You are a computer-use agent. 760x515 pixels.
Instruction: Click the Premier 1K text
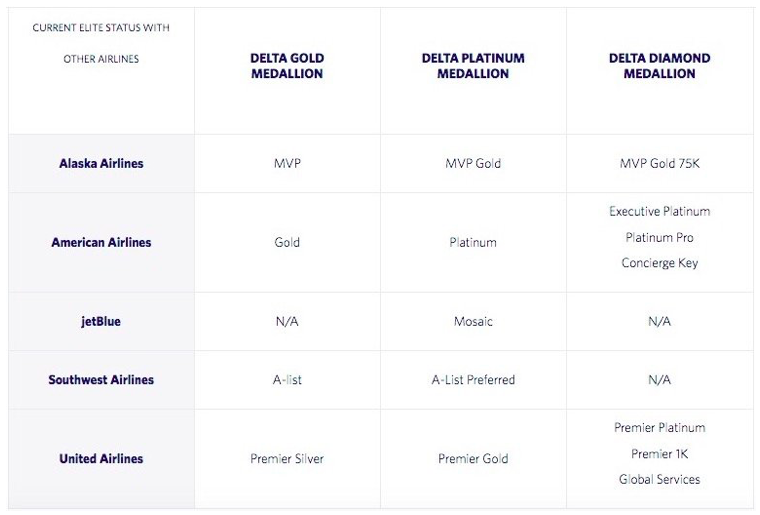(659, 454)
